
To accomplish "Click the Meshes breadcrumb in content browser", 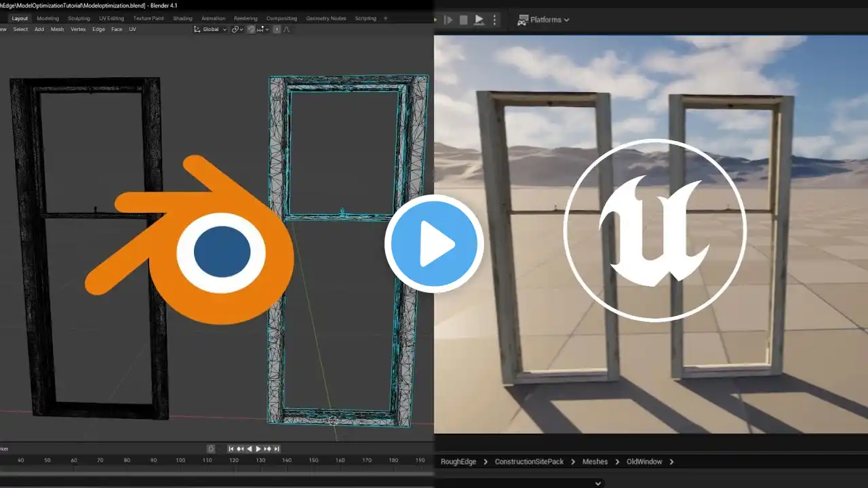I will tap(595, 462).
